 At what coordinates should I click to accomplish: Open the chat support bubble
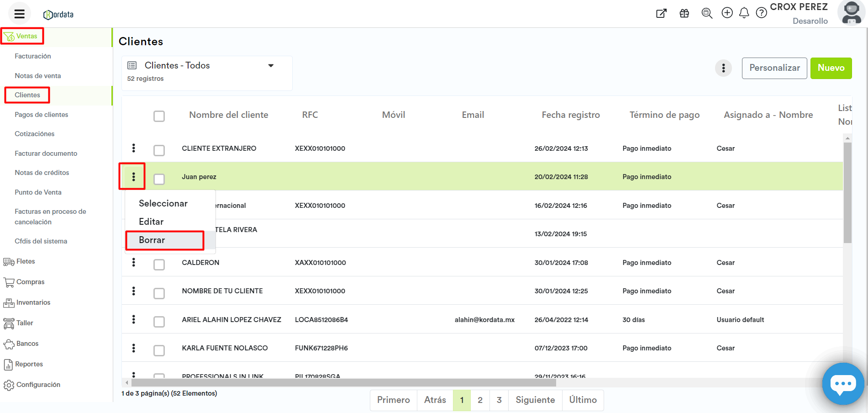click(x=842, y=384)
